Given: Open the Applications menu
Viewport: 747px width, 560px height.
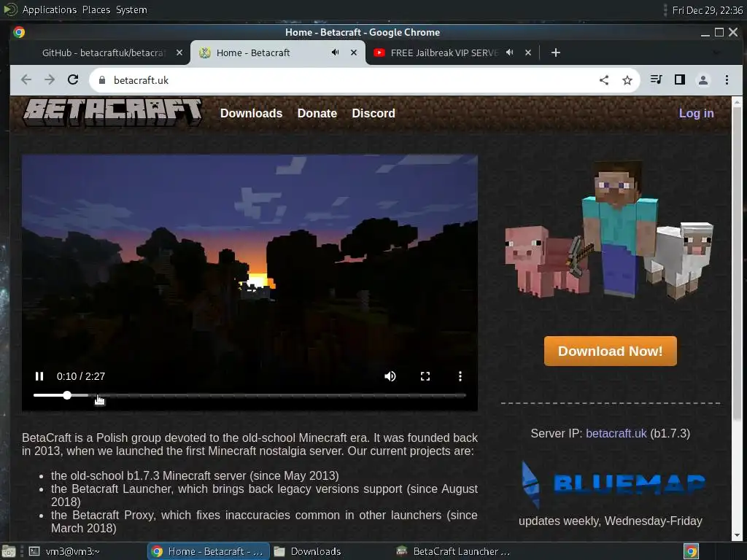Looking at the screenshot, I should 49,9.
